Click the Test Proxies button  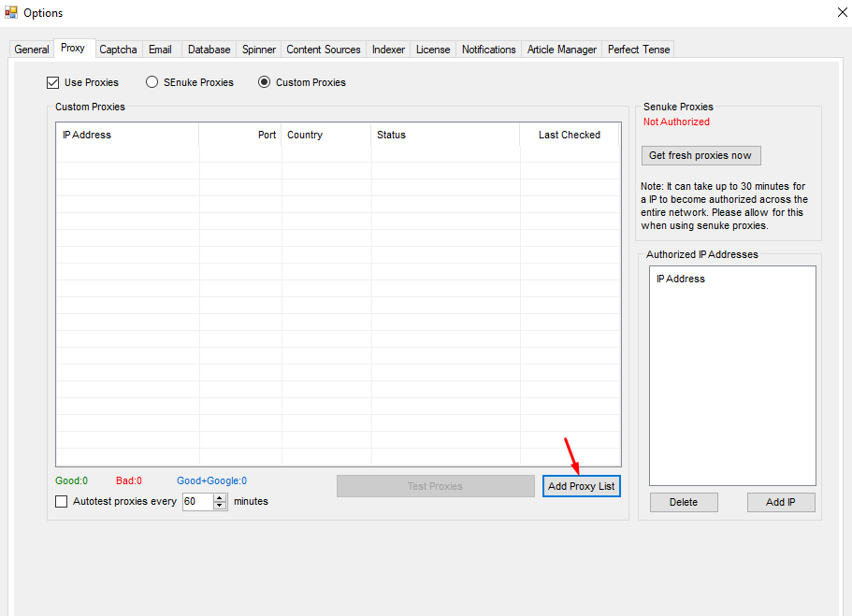tap(435, 486)
